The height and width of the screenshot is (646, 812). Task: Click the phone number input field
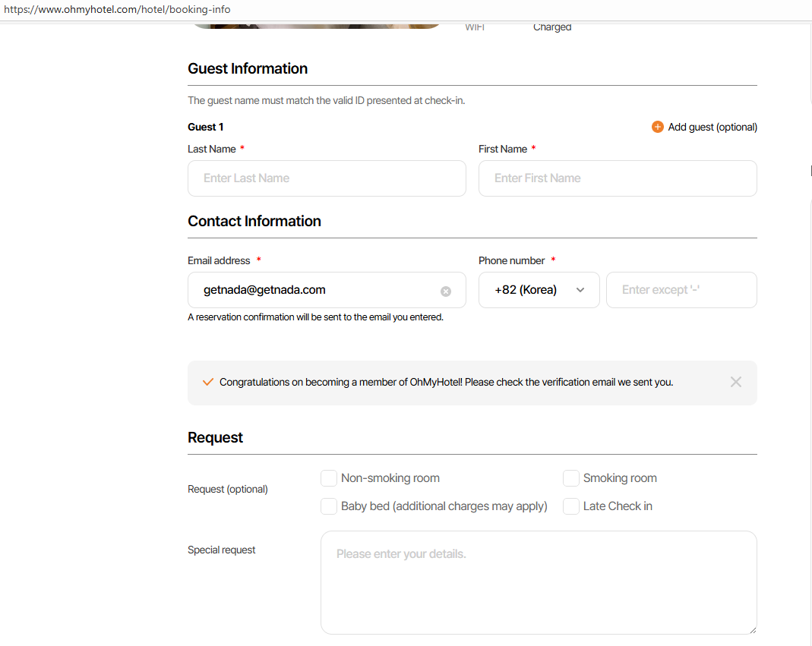[x=681, y=290]
